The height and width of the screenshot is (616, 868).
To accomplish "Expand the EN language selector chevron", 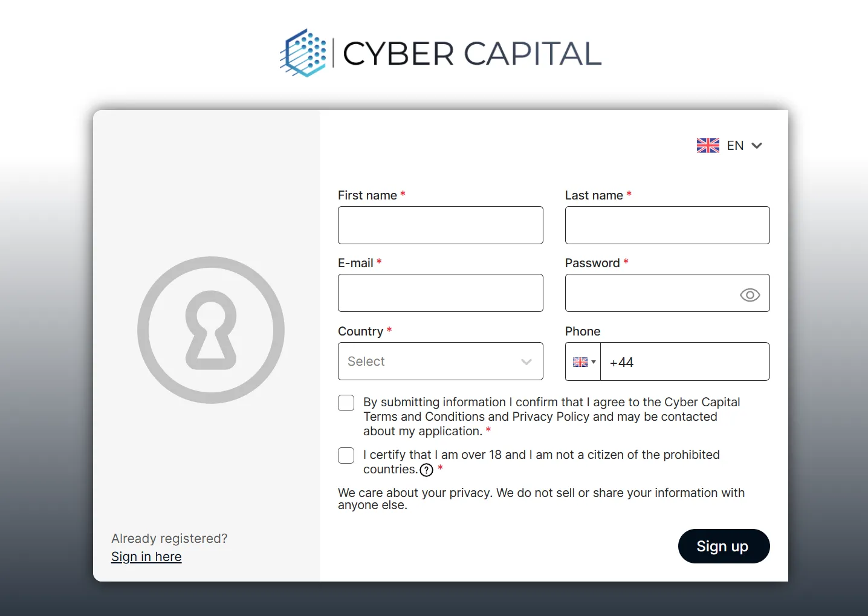I will point(757,146).
